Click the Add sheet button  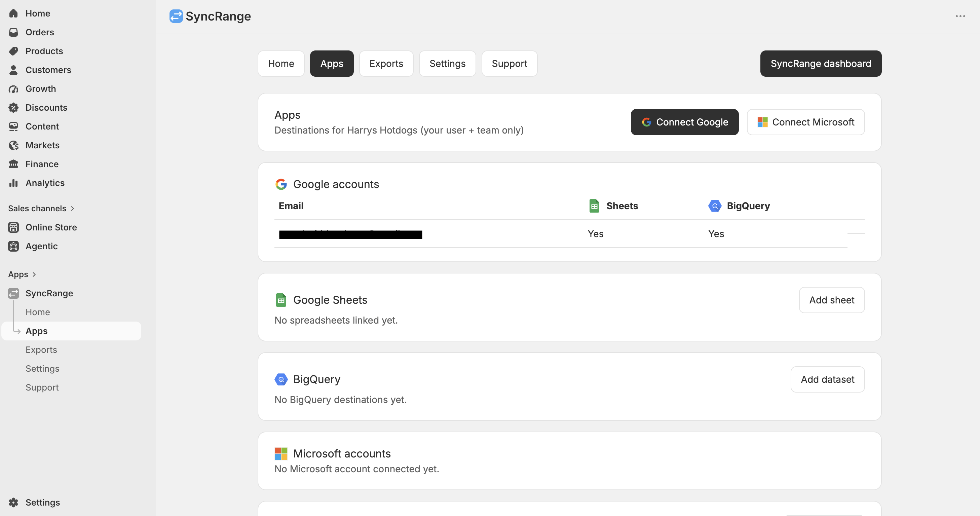[832, 300]
